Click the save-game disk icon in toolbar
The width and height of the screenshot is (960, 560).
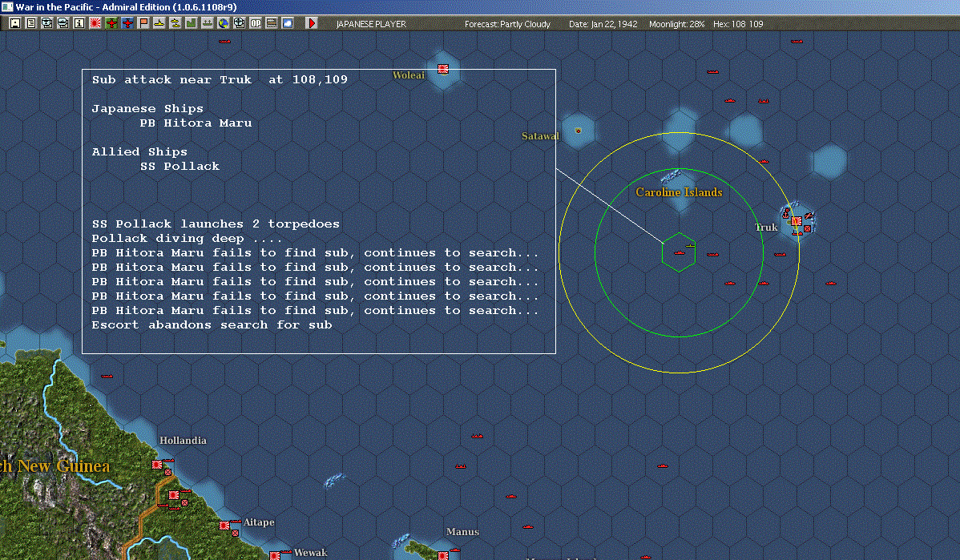pos(15,23)
